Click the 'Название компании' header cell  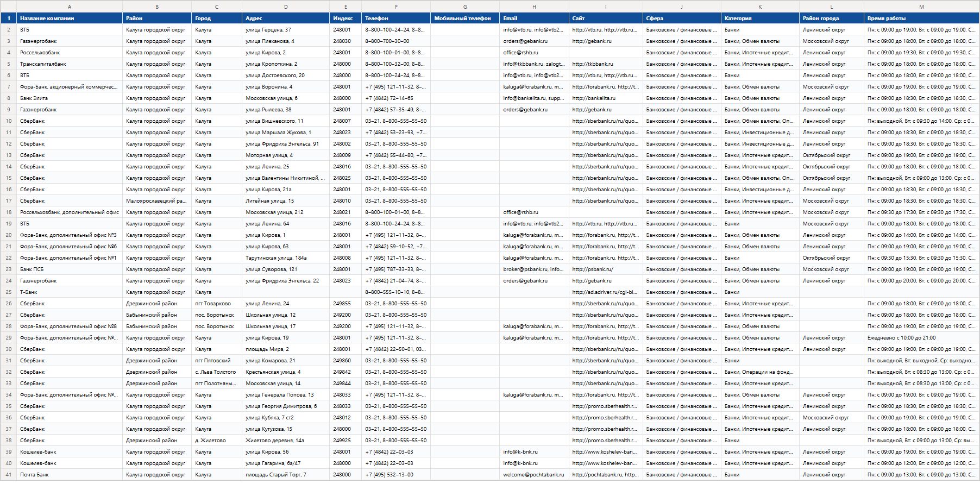[x=70, y=18]
